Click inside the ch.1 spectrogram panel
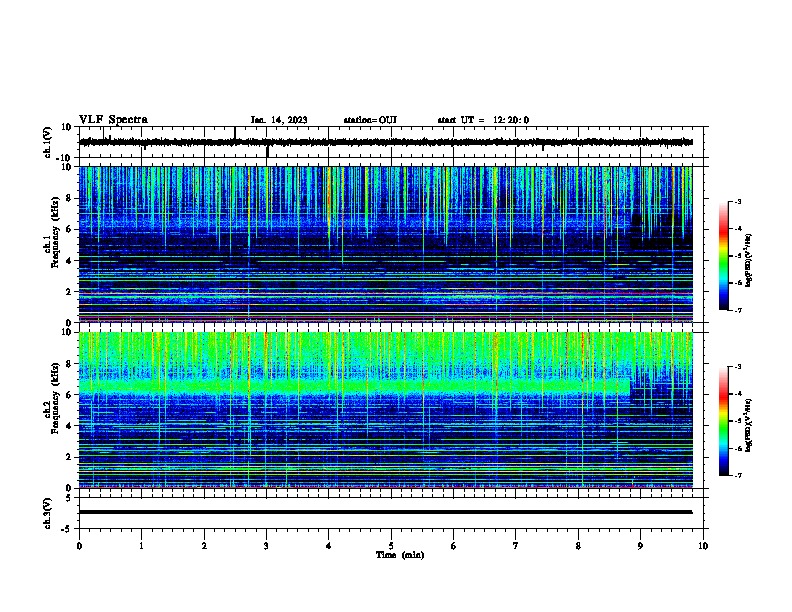 click(385, 244)
